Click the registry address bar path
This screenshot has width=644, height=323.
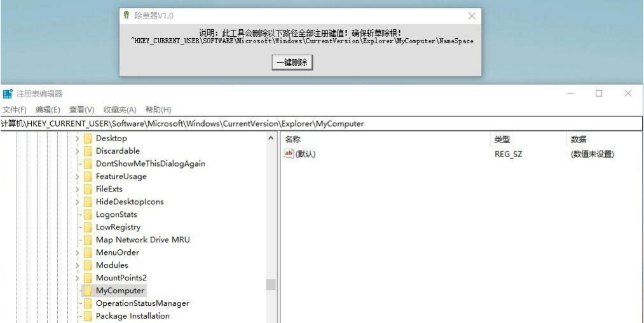(x=322, y=124)
